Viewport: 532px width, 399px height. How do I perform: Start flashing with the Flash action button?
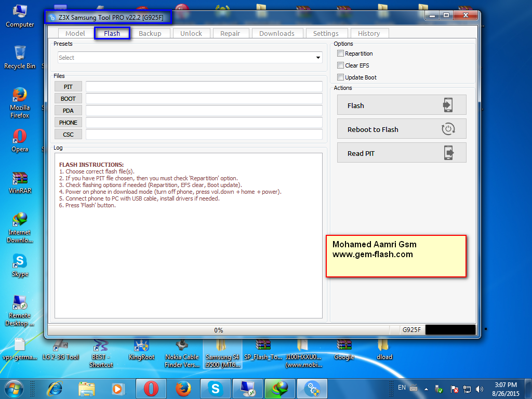(x=402, y=105)
